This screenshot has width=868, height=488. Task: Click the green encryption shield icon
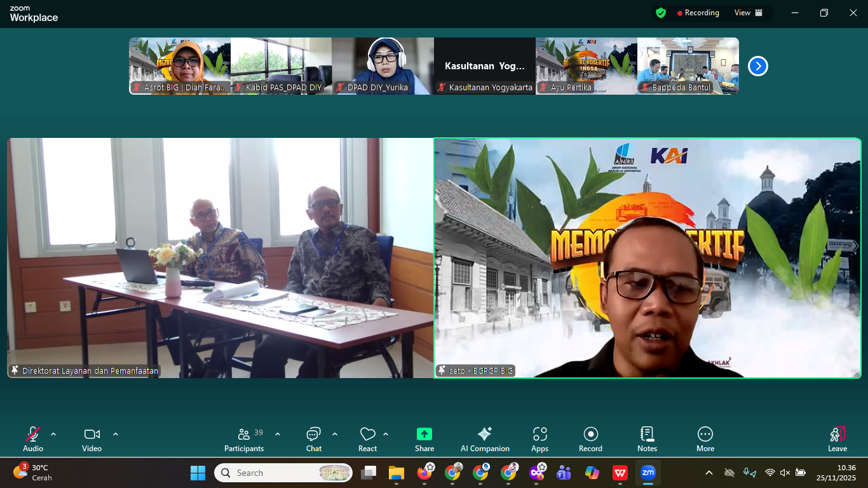[x=661, y=13]
